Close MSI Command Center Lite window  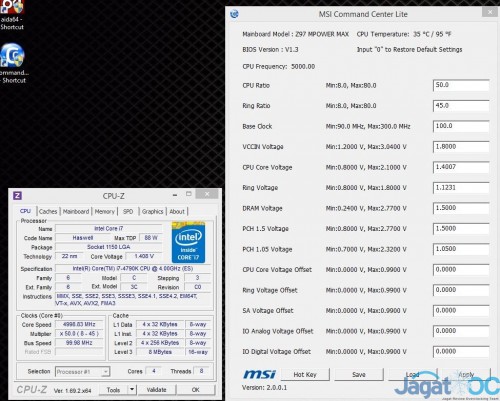490,12
